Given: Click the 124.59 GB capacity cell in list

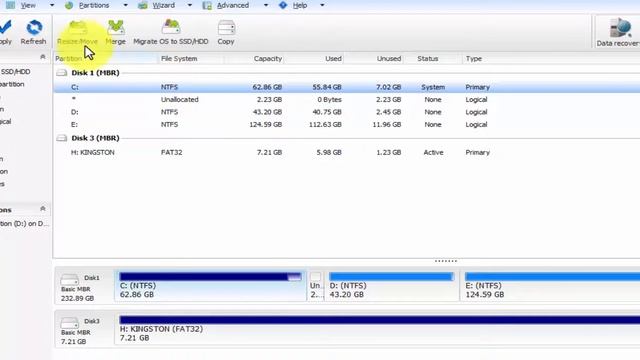Looking at the screenshot, I should point(266,124).
